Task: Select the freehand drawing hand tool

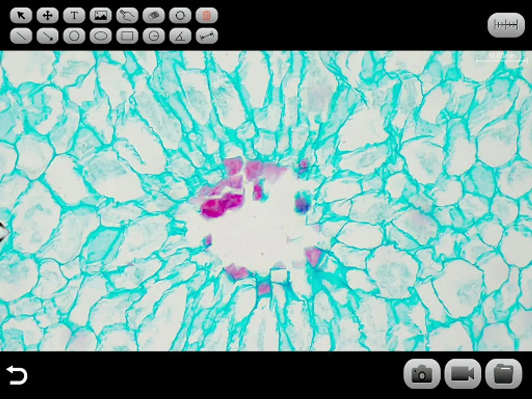Action: pos(127,16)
